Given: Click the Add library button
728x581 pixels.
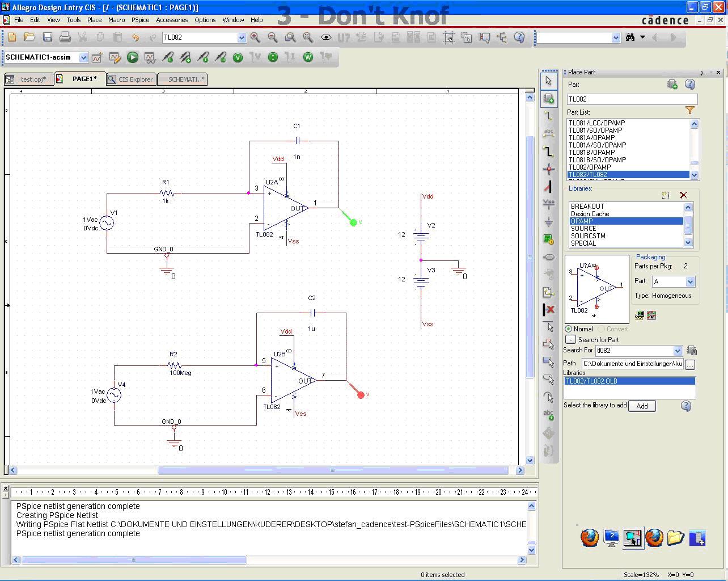Looking at the screenshot, I should (642, 406).
